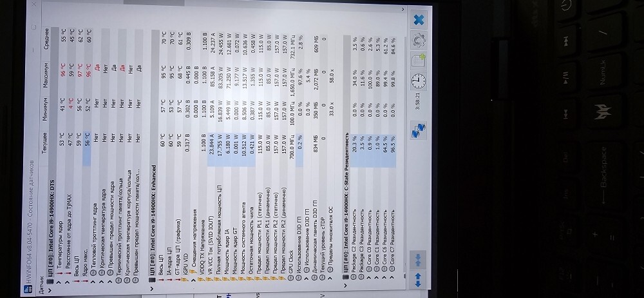Click the CPU chip icon of the Enhanced group

coord(153,281)
